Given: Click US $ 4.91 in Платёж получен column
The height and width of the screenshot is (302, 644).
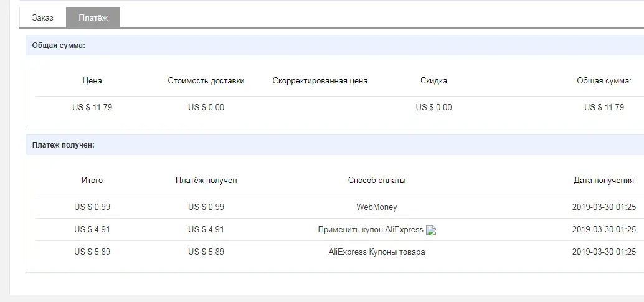Looking at the screenshot, I should click(206, 229).
